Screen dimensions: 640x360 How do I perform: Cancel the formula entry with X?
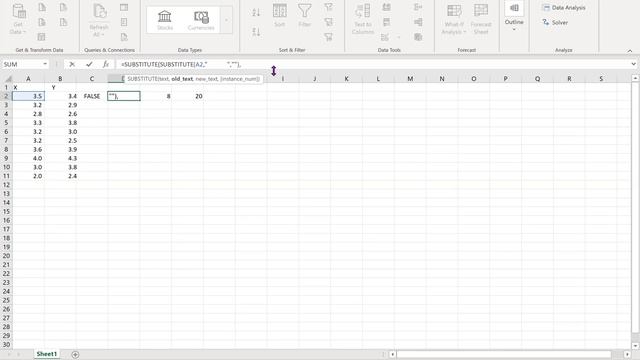(x=72, y=64)
